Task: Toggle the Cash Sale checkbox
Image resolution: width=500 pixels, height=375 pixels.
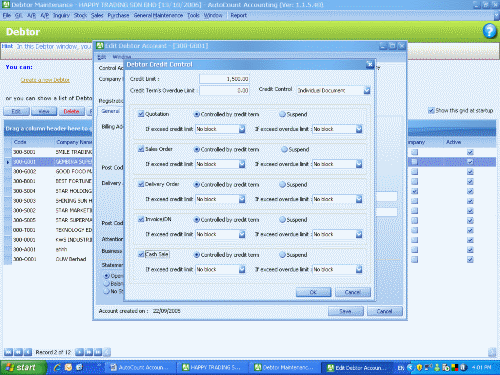Action: pyautogui.click(x=141, y=254)
